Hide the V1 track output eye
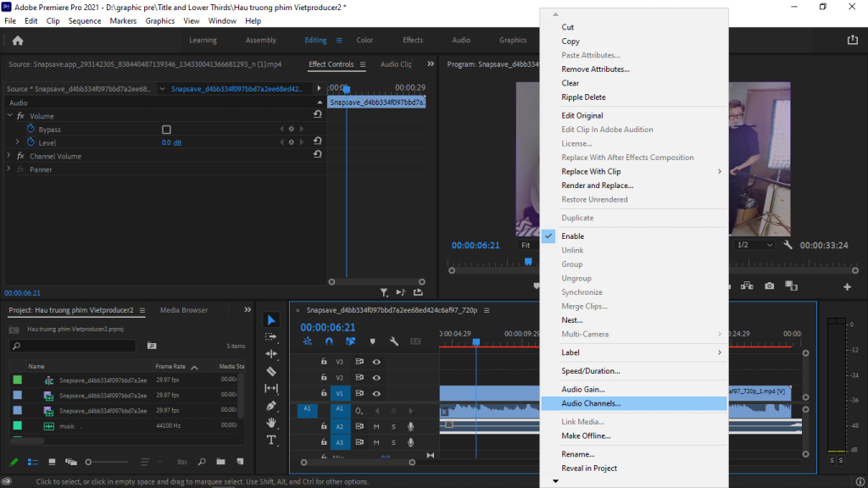This screenshot has width=868, height=488. (376, 394)
